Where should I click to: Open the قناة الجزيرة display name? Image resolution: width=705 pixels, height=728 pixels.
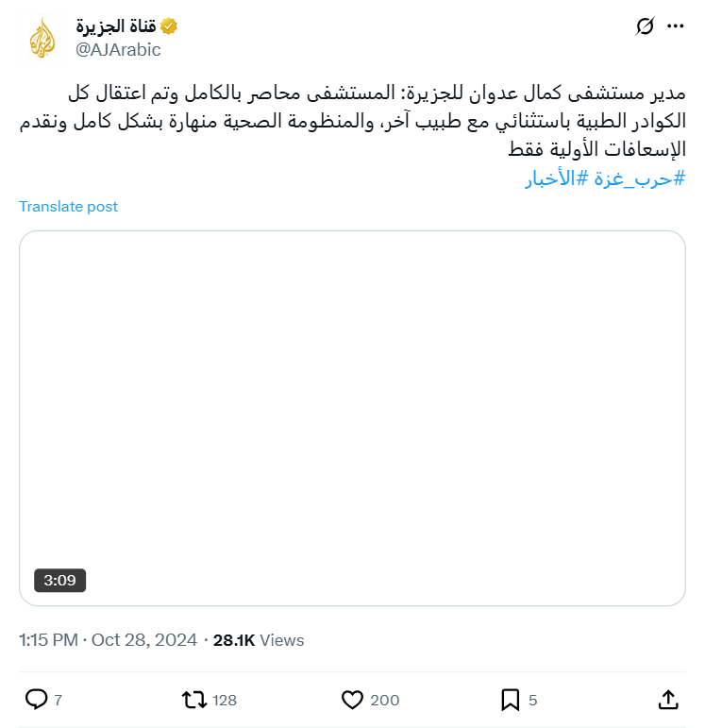pos(117,27)
